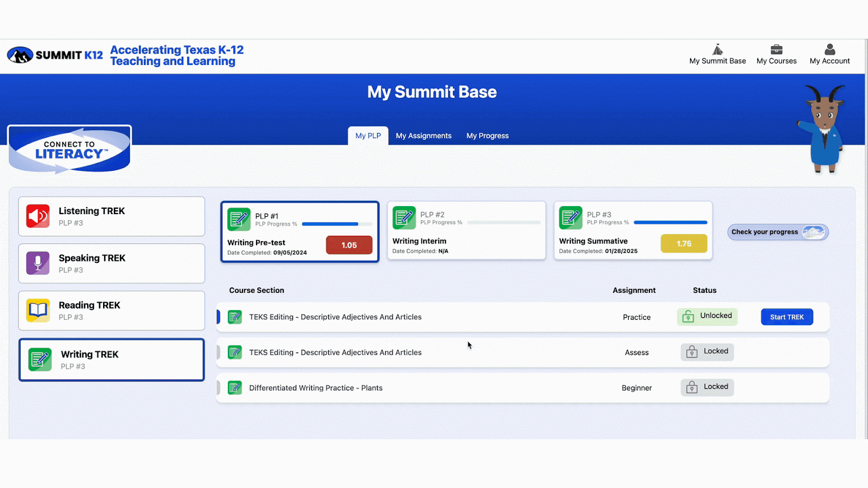
Task: Click Assess row's TEKS Editing title
Action: [335, 352]
